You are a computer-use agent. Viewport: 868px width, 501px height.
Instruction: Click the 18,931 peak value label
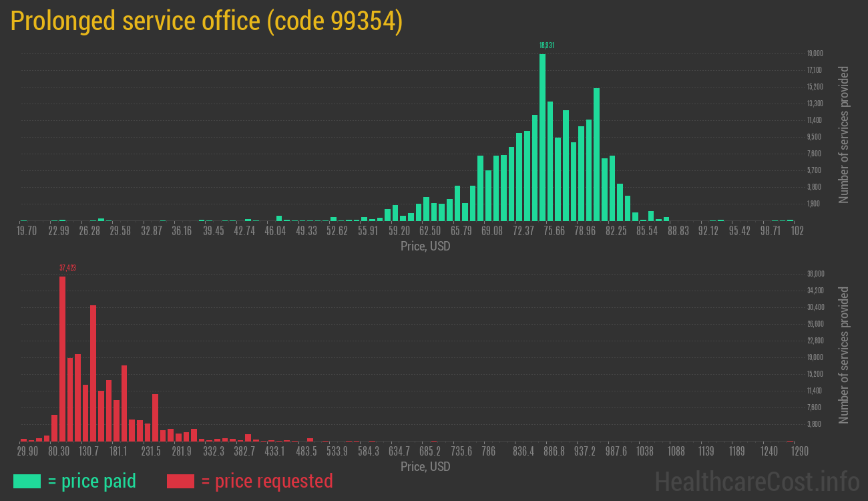[547, 45]
